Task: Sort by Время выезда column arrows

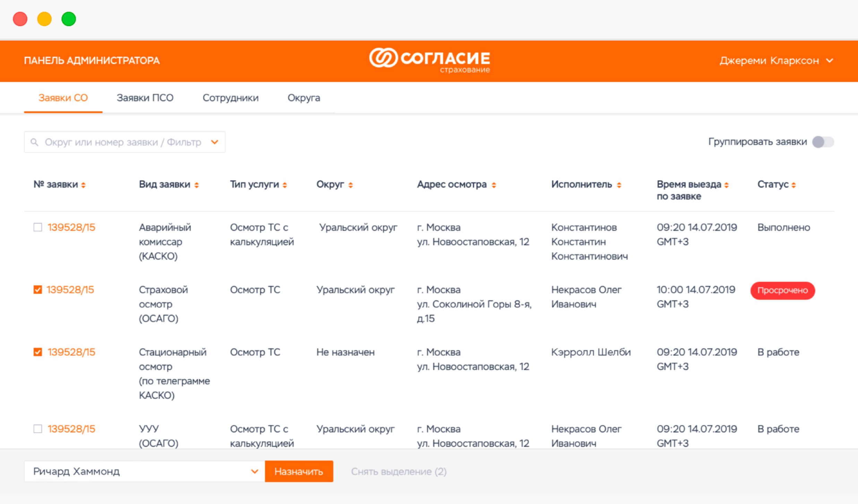Action: click(727, 185)
